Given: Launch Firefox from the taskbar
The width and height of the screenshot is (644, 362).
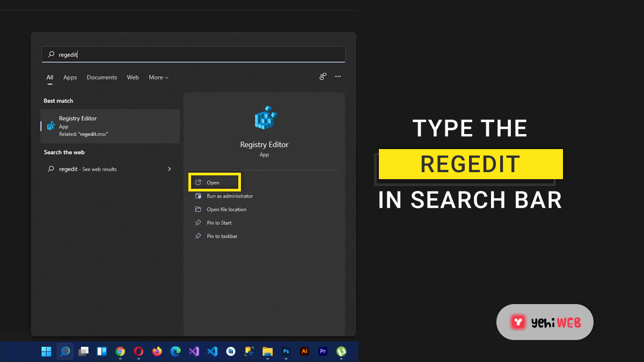Looking at the screenshot, I should pos(157,352).
